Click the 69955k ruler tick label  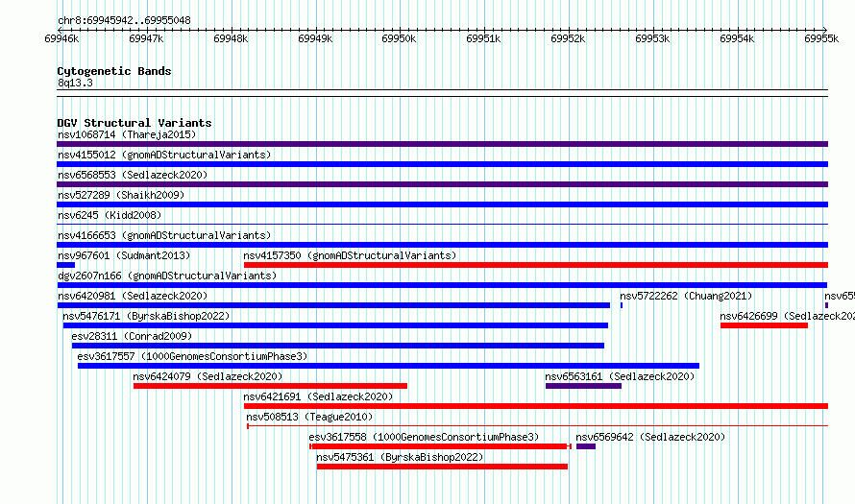(x=821, y=38)
